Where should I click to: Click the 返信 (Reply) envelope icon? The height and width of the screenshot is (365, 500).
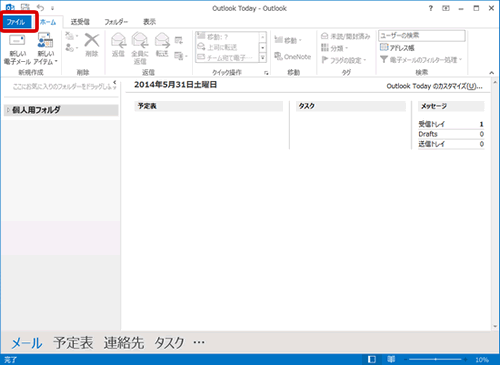click(x=118, y=40)
